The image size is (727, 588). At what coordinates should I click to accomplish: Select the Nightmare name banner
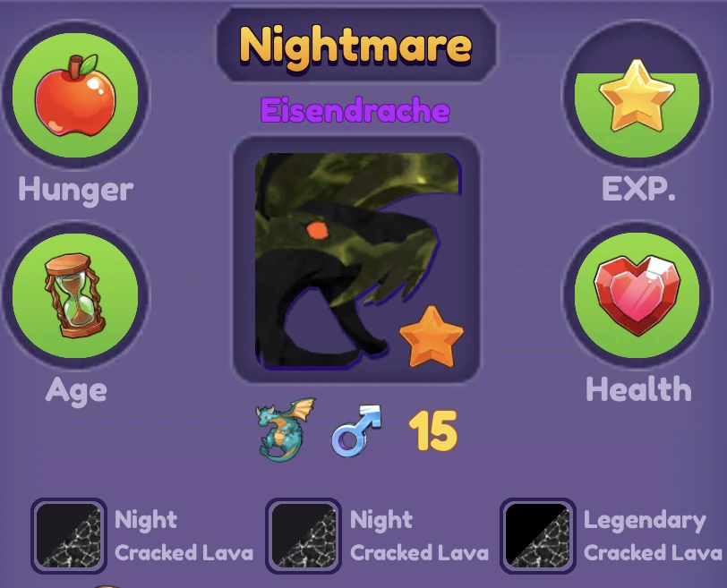pos(356,45)
